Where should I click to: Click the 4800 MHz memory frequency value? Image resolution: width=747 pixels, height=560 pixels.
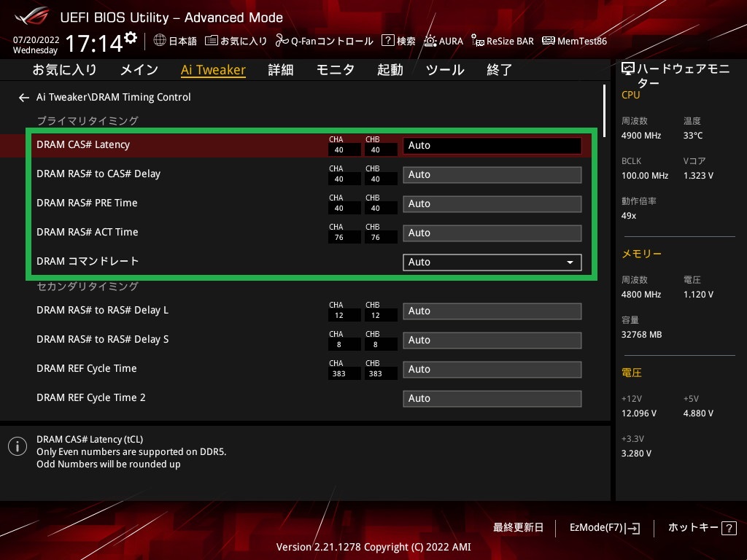[640, 295]
